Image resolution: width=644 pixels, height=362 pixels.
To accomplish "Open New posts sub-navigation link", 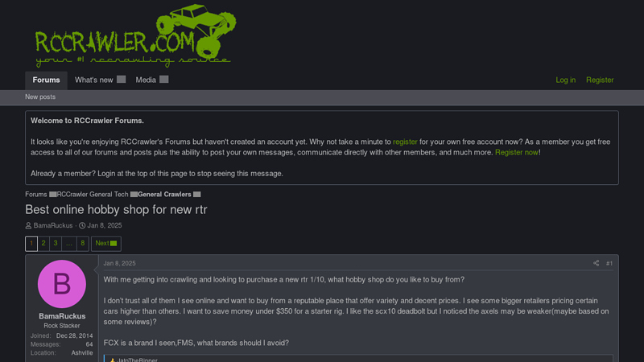I will click(40, 97).
